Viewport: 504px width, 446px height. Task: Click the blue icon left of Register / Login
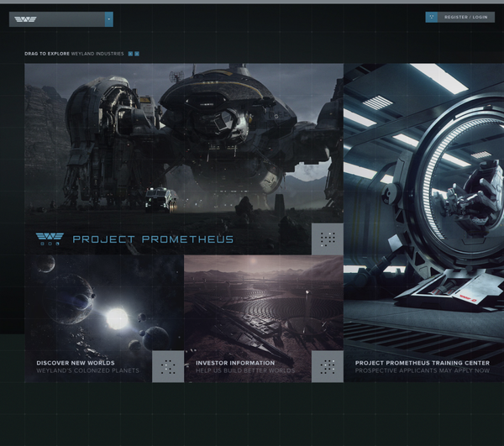tap(432, 17)
